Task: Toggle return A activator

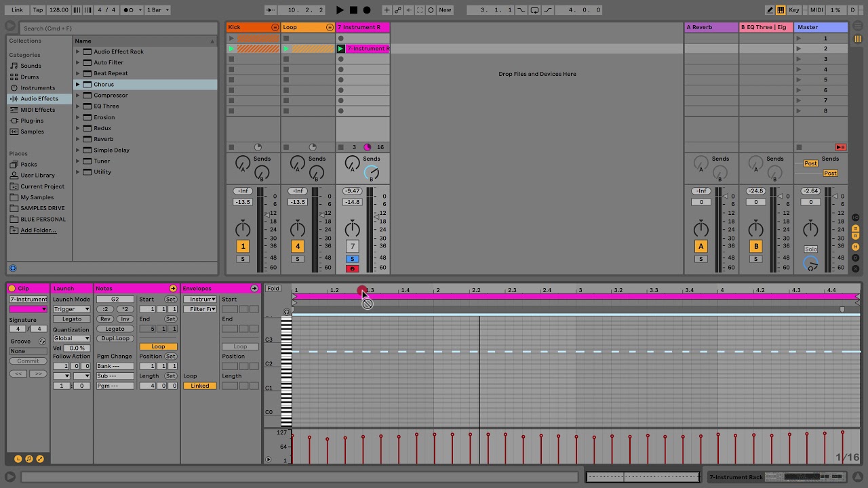Action: [701, 246]
